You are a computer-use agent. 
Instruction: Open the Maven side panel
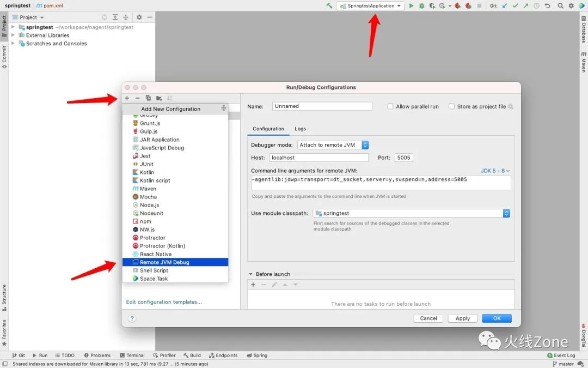pos(584,62)
